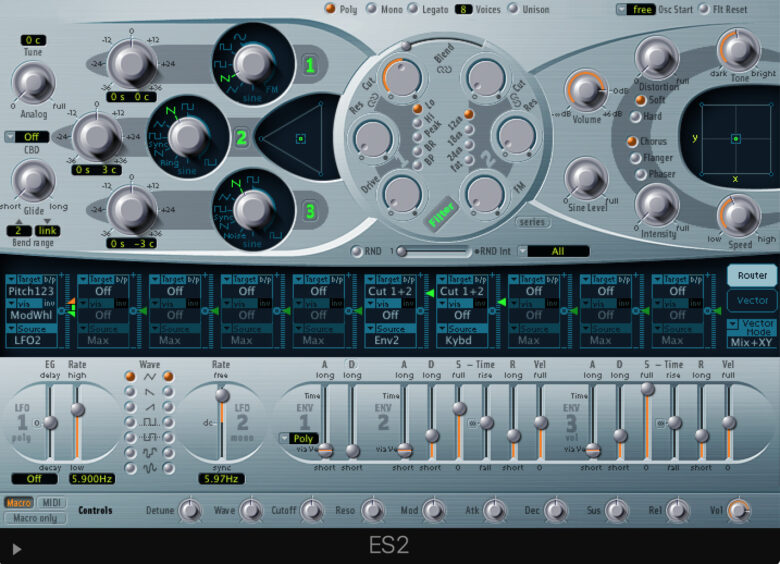The image size is (780, 564).
Task: Click the oscillator 1 enable button
Action: 310,65
